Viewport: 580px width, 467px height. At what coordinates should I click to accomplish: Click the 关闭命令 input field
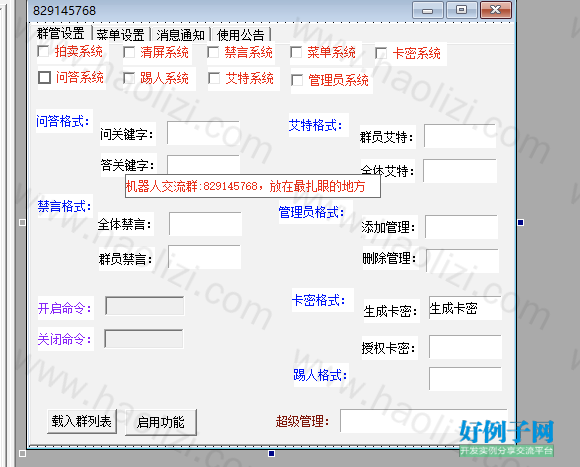(144, 339)
